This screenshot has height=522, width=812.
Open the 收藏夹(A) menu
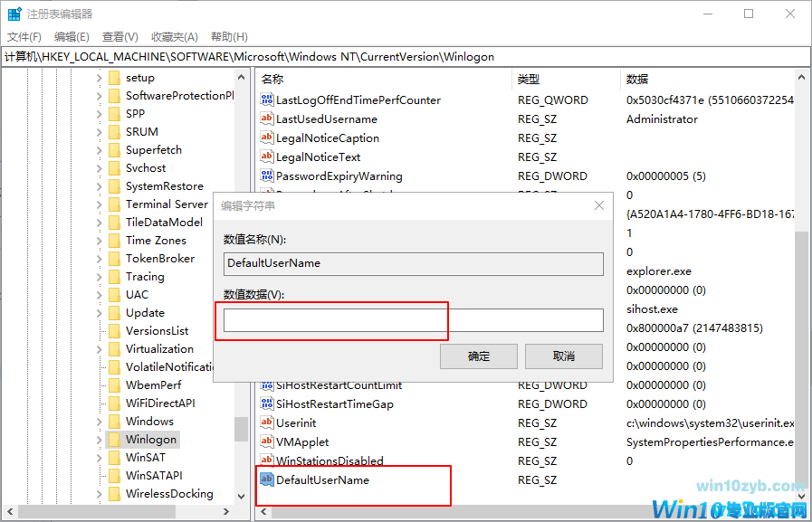coord(176,36)
